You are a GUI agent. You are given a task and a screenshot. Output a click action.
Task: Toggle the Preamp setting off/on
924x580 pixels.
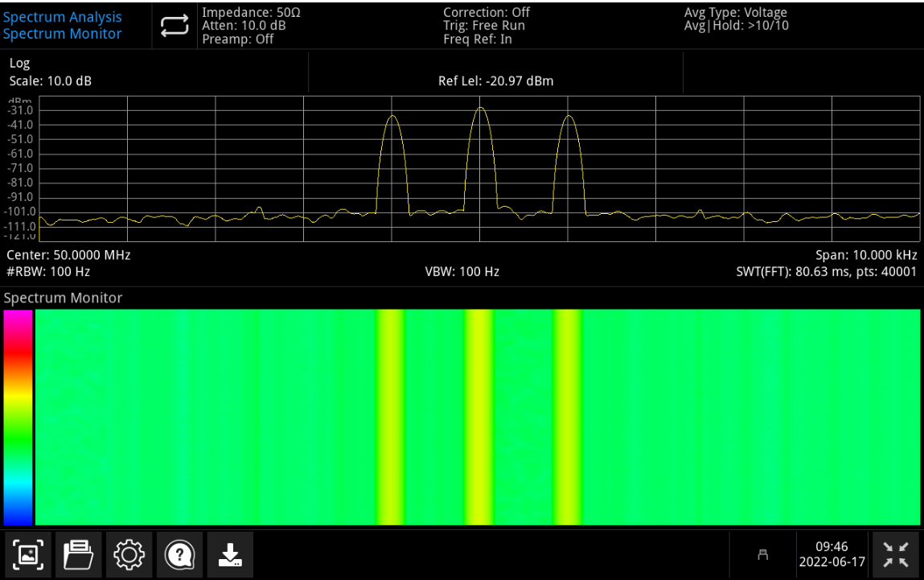pyautogui.click(x=239, y=38)
